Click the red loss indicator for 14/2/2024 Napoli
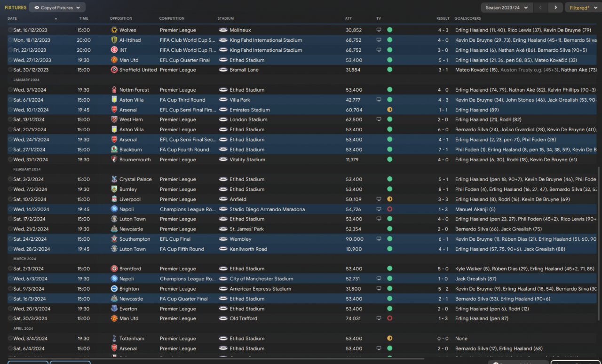Viewport: 602px width, 364px height. (389, 209)
